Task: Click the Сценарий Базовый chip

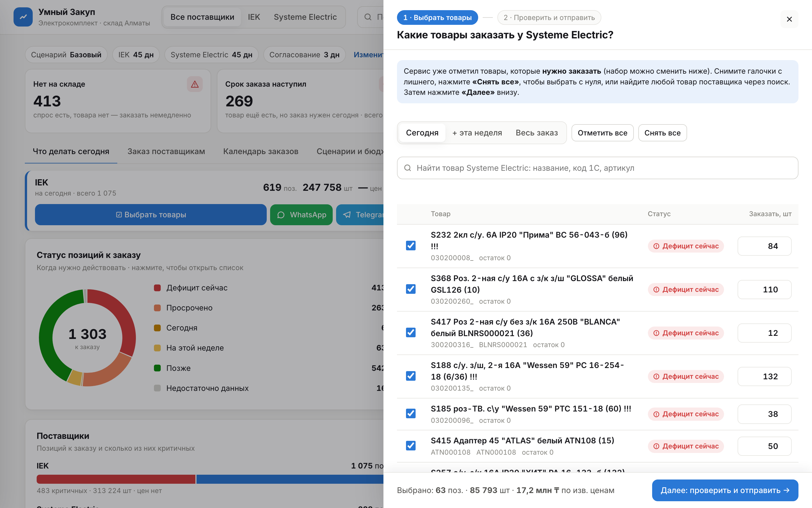Action: 66,54
